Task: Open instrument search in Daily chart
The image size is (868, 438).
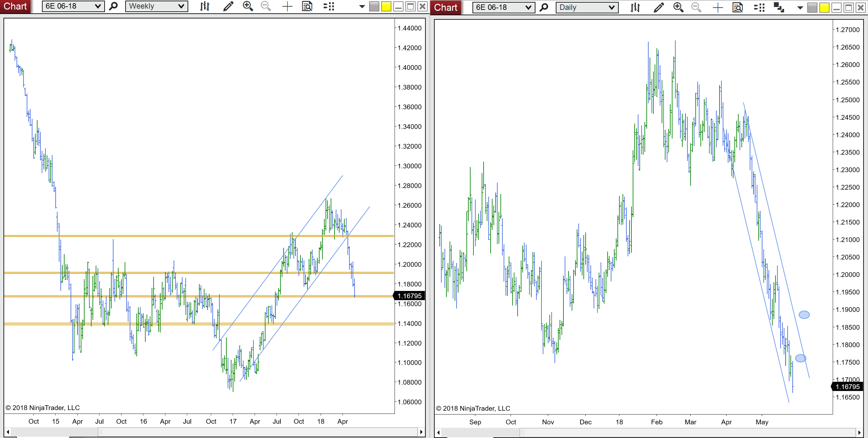Action: (x=544, y=7)
